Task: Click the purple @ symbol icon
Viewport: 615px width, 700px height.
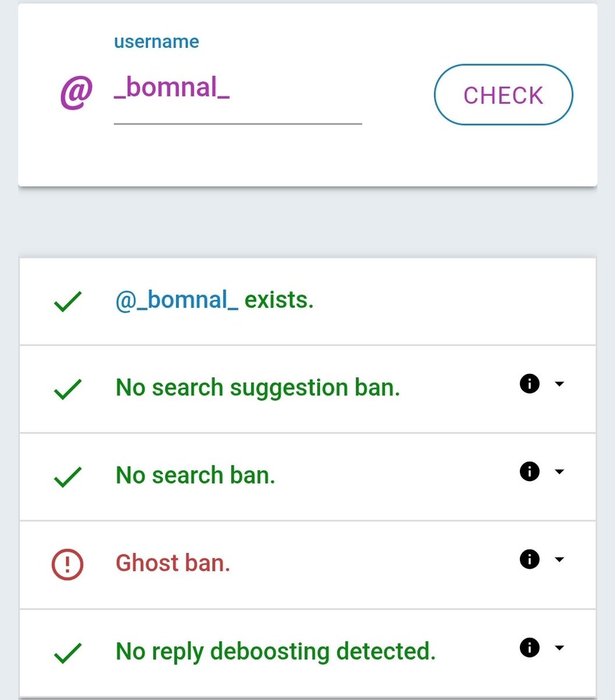Action: 76,93
